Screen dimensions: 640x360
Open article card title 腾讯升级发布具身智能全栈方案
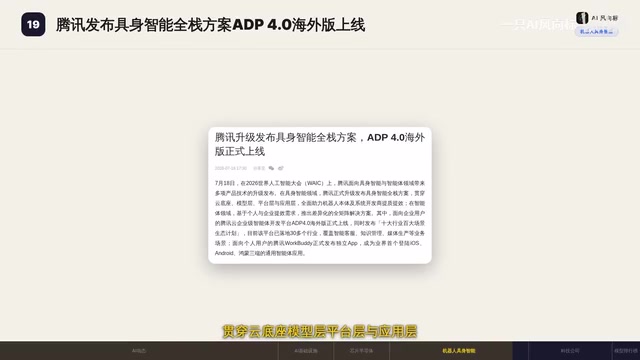(320, 144)
